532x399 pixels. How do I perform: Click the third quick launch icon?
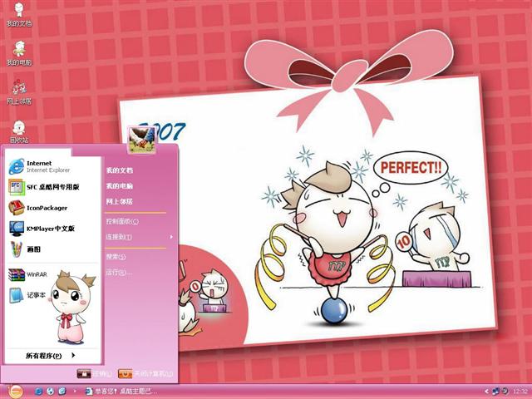62,392
